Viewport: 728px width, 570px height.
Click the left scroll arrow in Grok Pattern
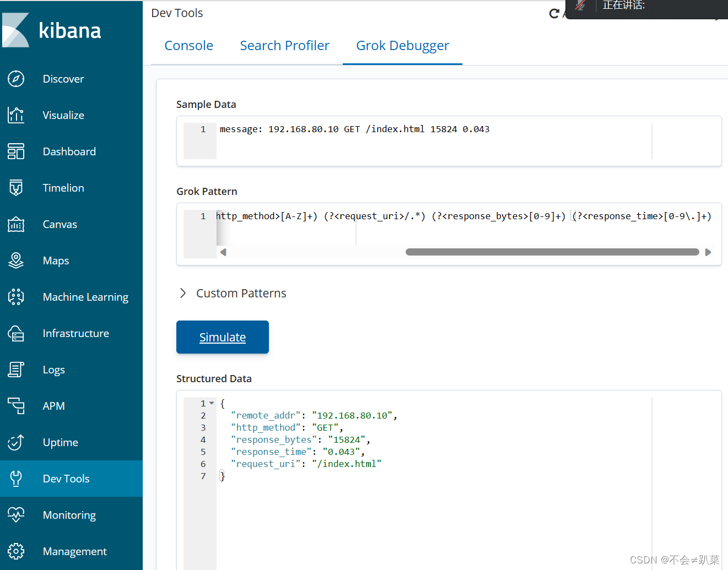[223, 252]
